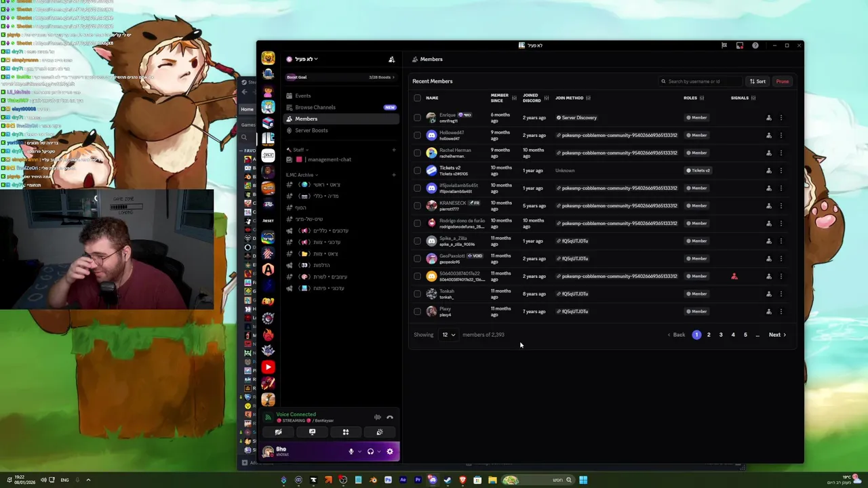Open Browse Channels
The height and width of the screenshot is (488, 868).
pyautogui.click(x=341, y=107)
